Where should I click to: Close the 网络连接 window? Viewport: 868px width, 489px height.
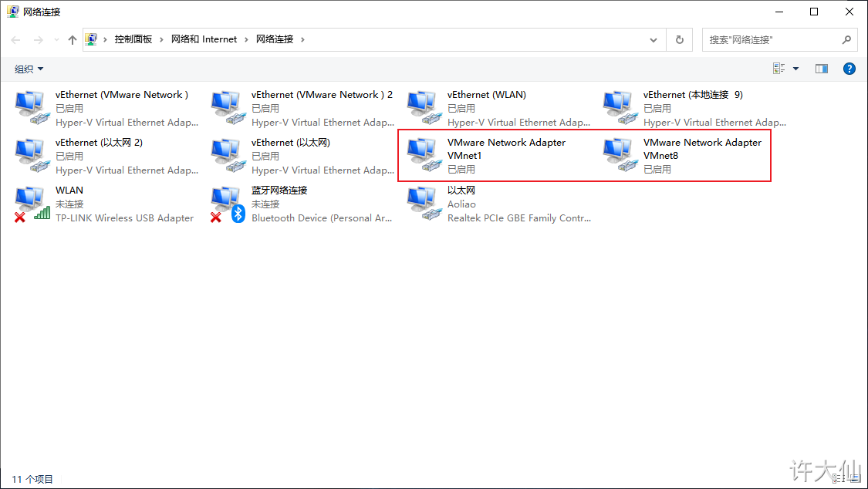coord(849,12)
